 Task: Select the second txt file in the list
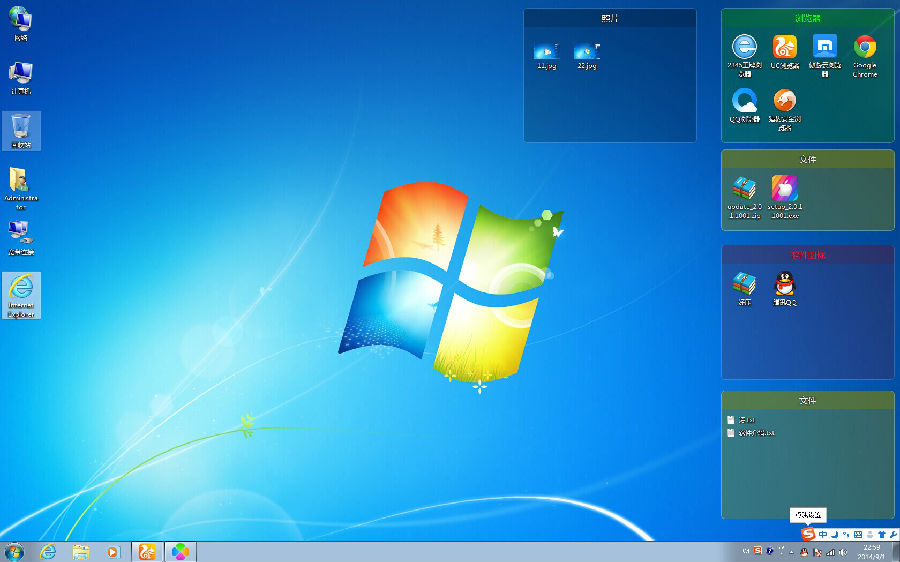pos(751,433)
